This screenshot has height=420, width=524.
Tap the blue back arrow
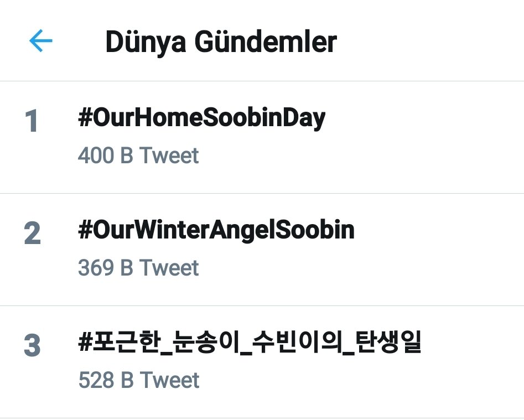[40, 41]
